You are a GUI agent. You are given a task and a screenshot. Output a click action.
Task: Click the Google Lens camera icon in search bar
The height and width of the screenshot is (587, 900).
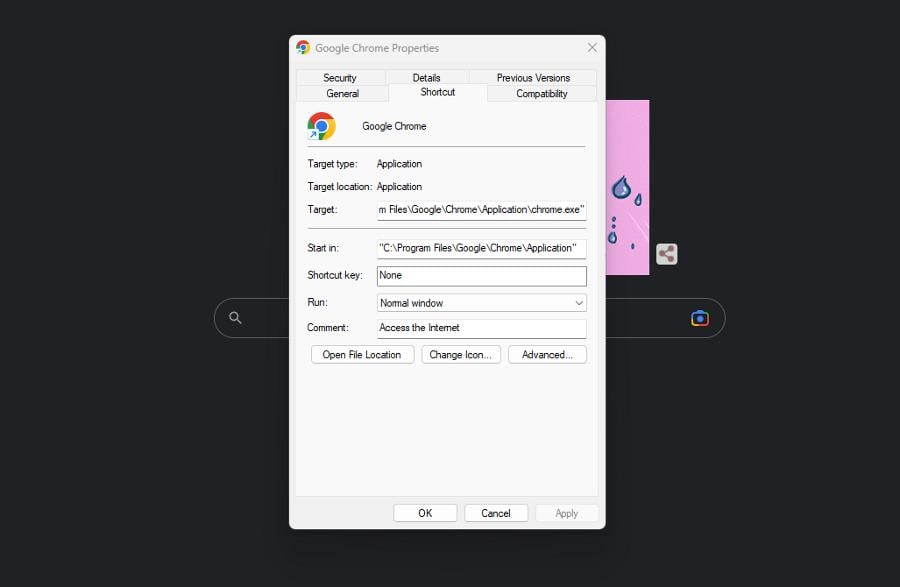click(x=700, y=318)
